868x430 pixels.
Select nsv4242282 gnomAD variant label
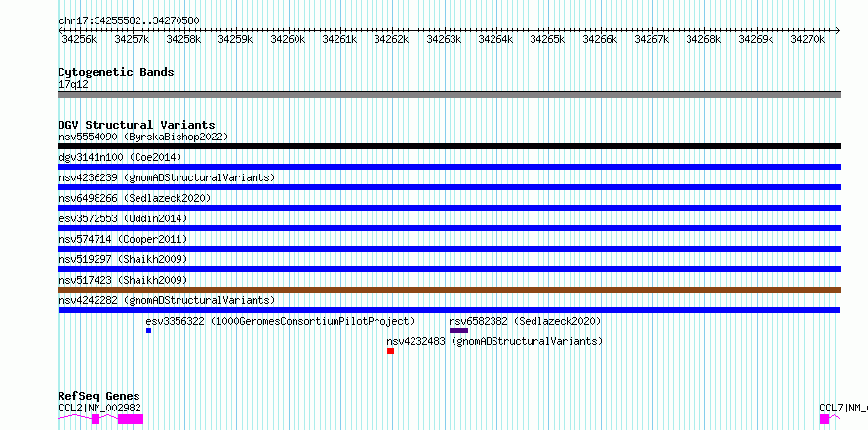pyautogui.click(x=167, y=300)
